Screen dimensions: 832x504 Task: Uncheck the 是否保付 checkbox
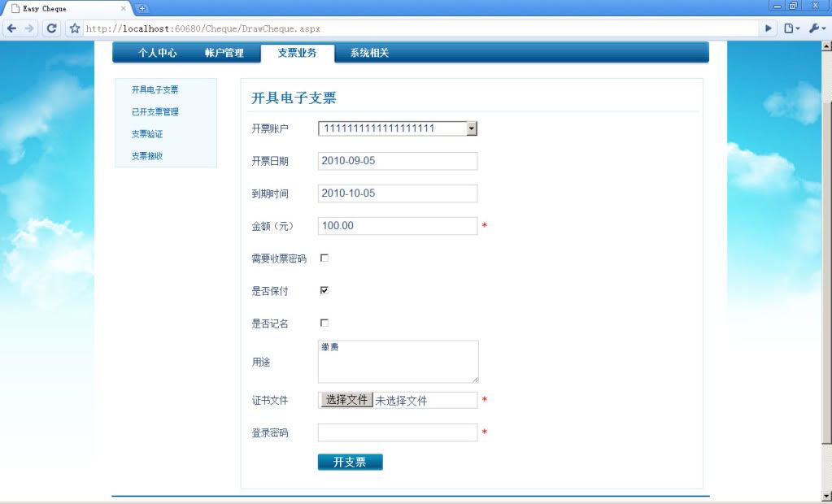[x=325, y=290]
